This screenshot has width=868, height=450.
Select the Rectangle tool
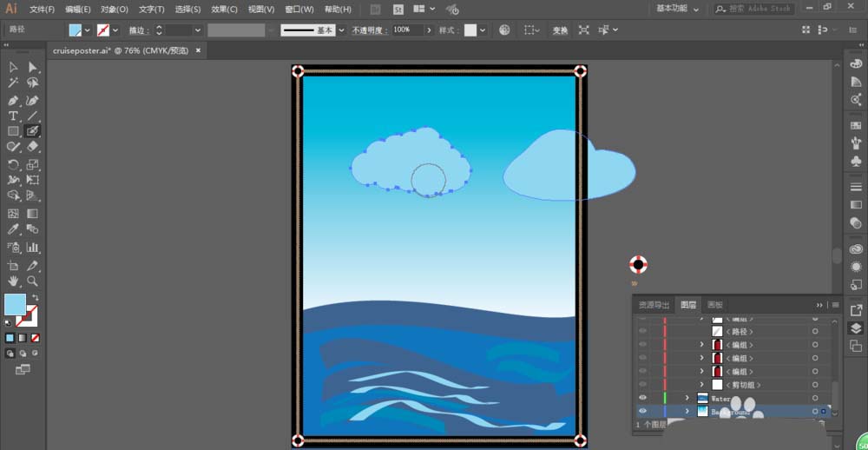pos(13,131)
